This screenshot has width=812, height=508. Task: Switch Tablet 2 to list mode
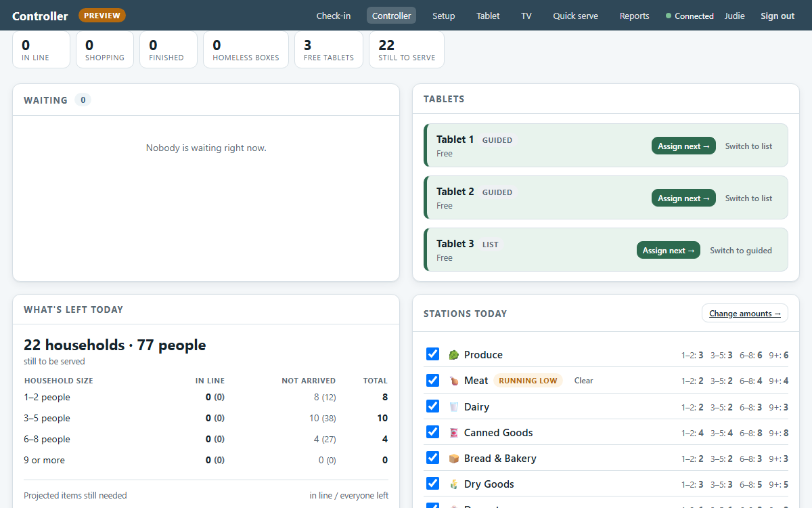748,198
